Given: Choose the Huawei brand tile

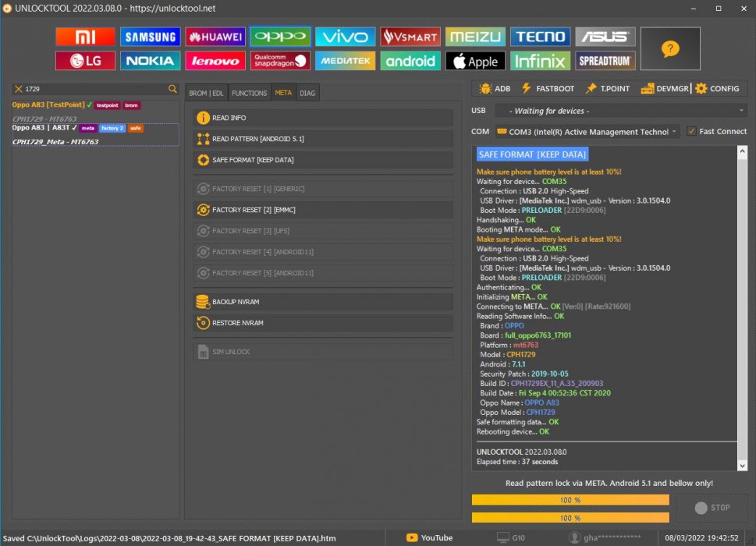Looking at the screenshot, I should (x=215, y=37).
